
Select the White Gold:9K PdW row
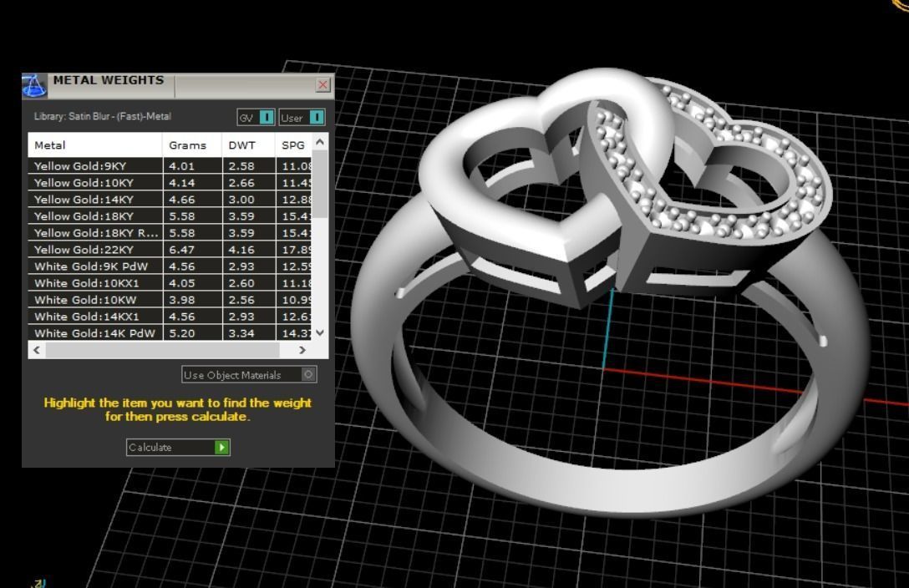tap(170, 266)
